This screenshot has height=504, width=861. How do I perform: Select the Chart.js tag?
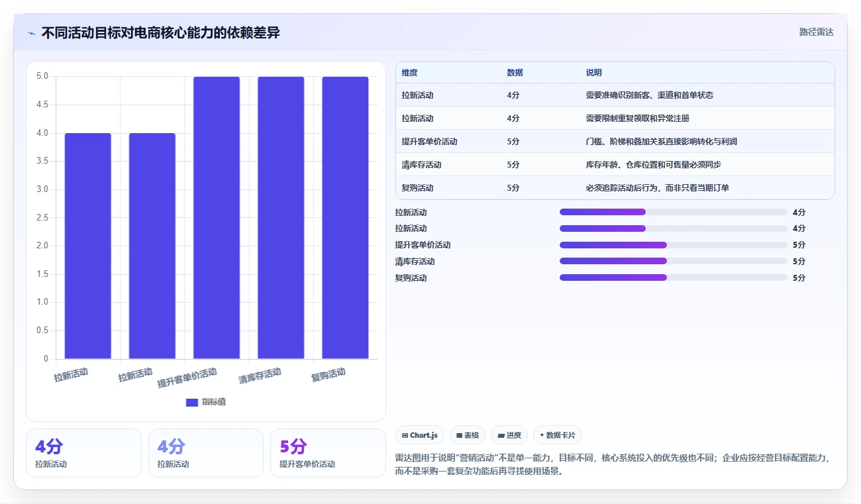click(420, 435)
